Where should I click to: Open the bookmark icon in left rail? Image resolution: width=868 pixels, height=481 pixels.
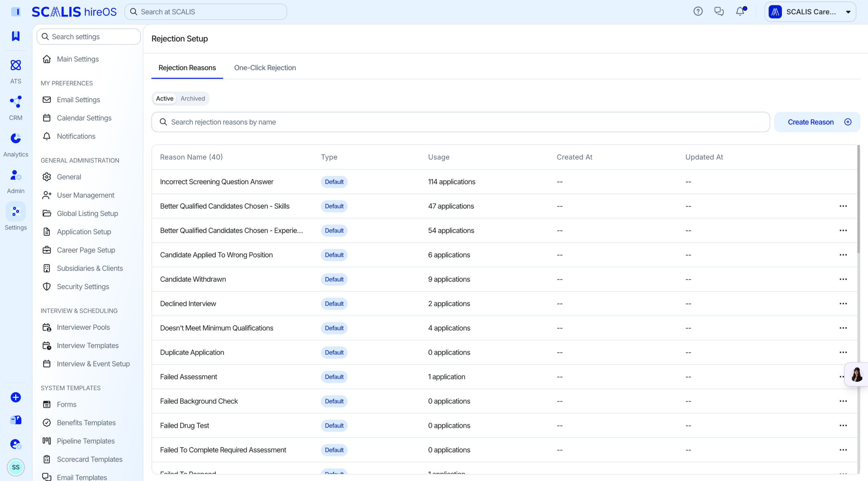point(16,36)
